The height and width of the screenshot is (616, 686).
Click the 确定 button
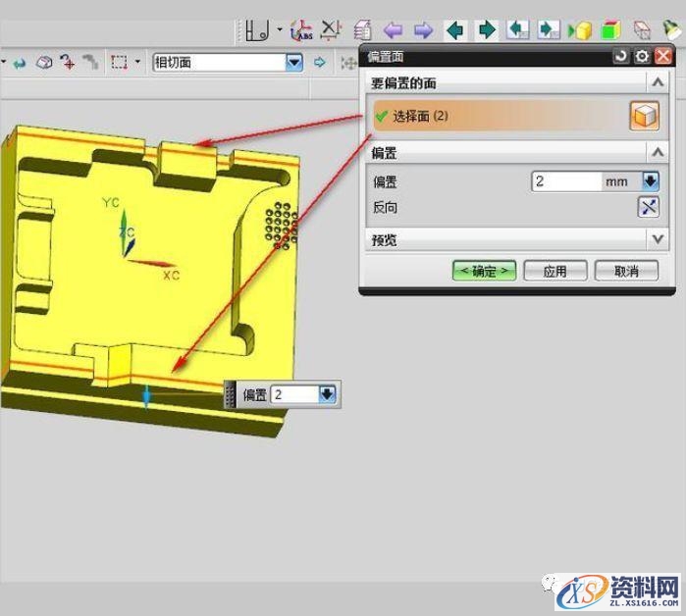(484, 271)
